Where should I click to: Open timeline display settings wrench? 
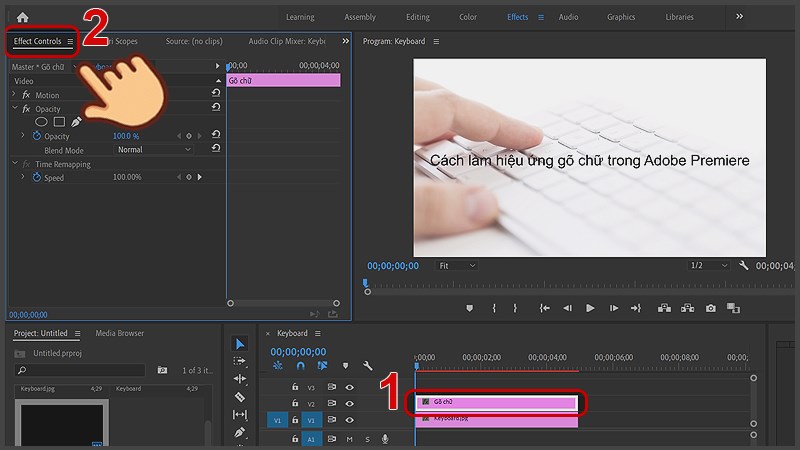(x=367, y=365)
